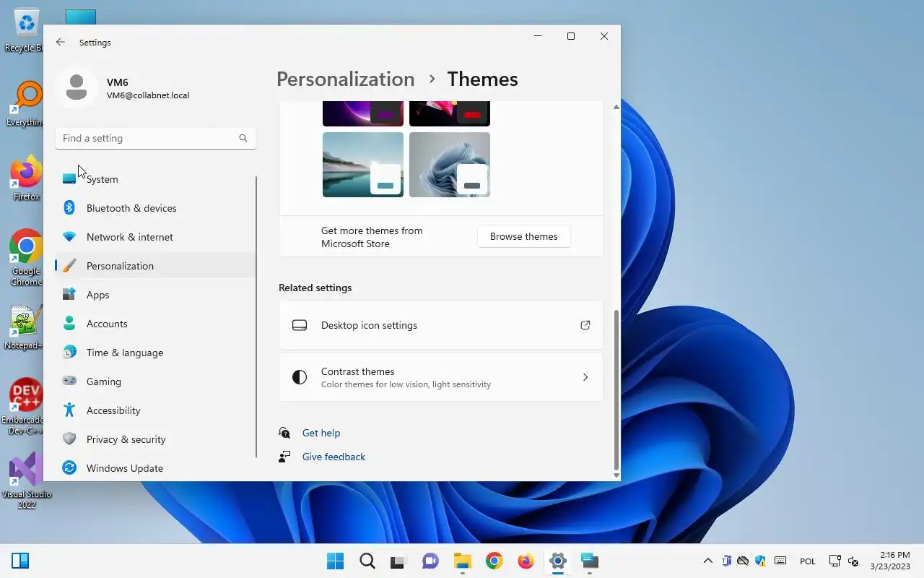The image size is (924, 578).
Task: Open Accounts settings category
Action: (x=156, y=324)
